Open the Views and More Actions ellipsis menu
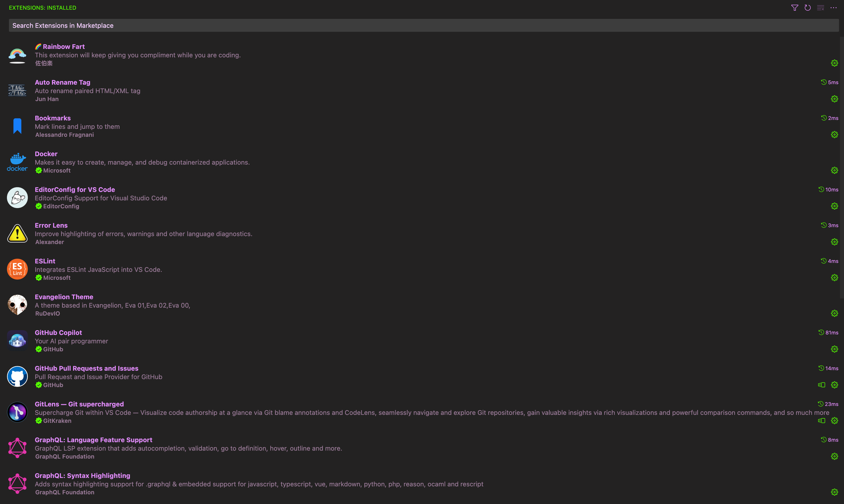Screen dimensions: 844x504 (833, 8)
